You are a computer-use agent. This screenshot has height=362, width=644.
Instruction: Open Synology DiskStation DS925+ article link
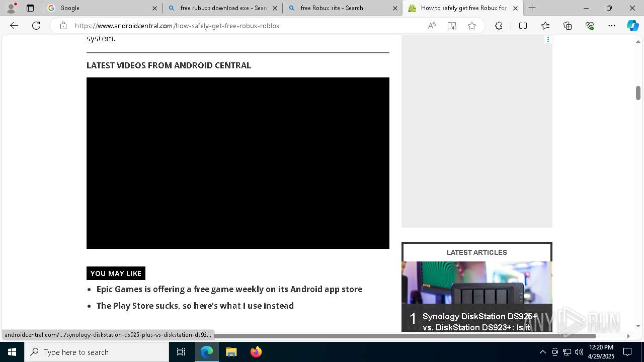(x=480, y=322)
